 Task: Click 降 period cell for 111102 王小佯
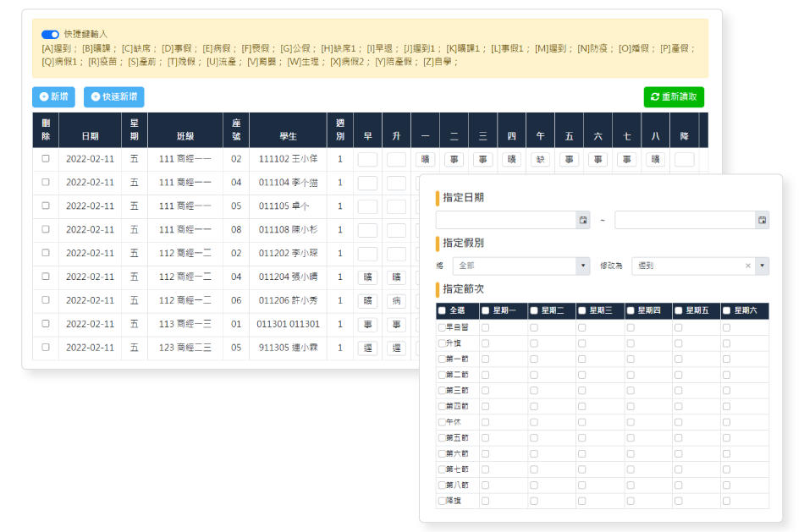(685, 159)
